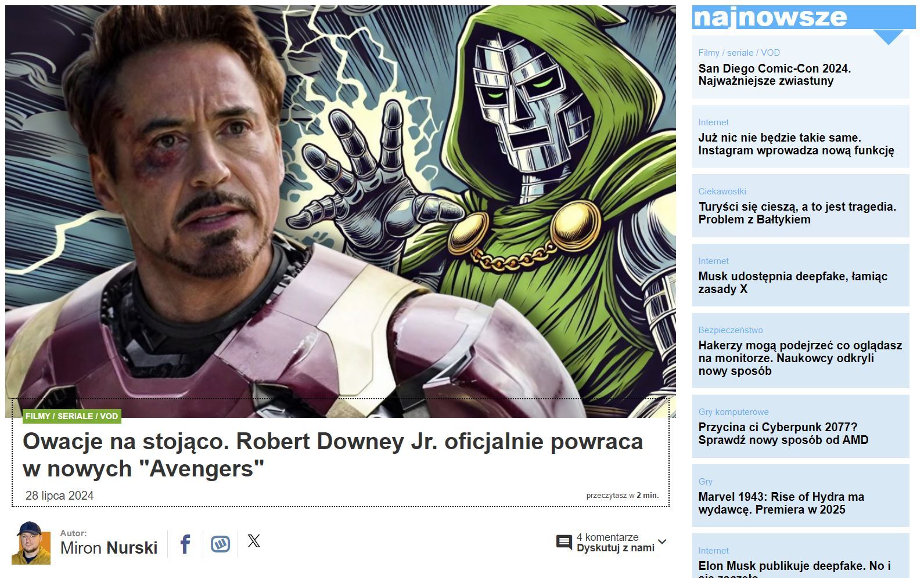
Task: Click the FILMY / SERIALE / VOD tag
Action: (72, 416)
